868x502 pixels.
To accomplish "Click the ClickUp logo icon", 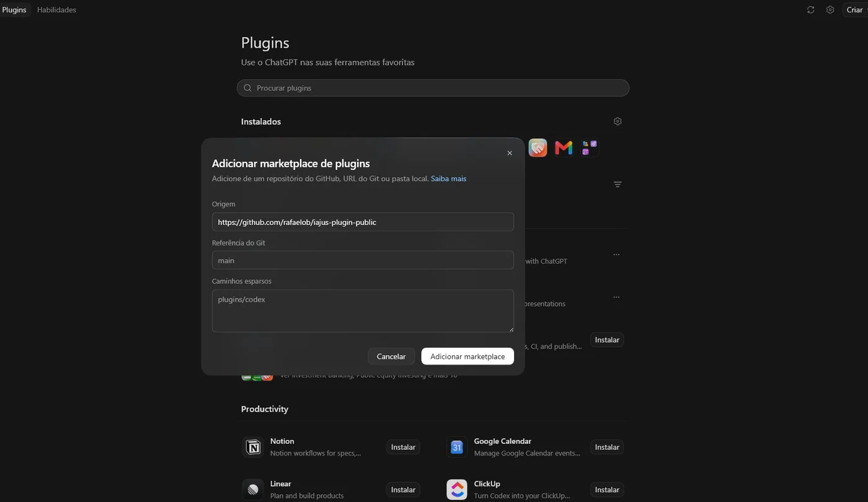I will click(457, 490).
